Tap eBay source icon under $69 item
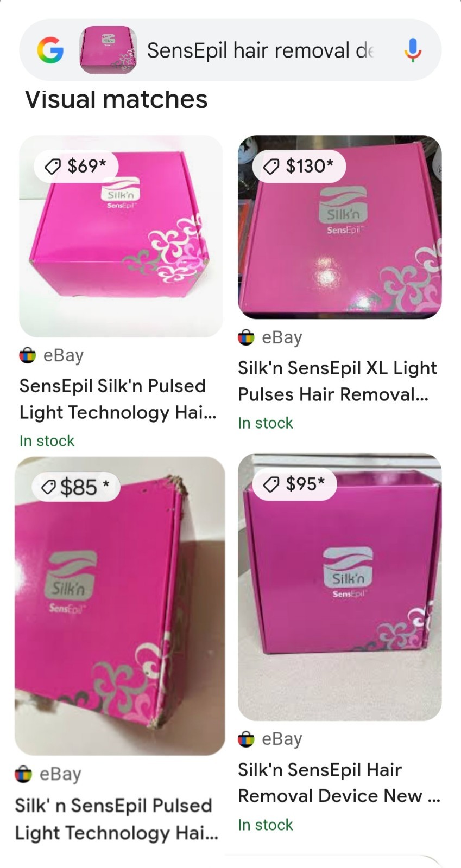The width and height of the screenshot is (461, 868). pyautogui.click(x=28, y=356)
